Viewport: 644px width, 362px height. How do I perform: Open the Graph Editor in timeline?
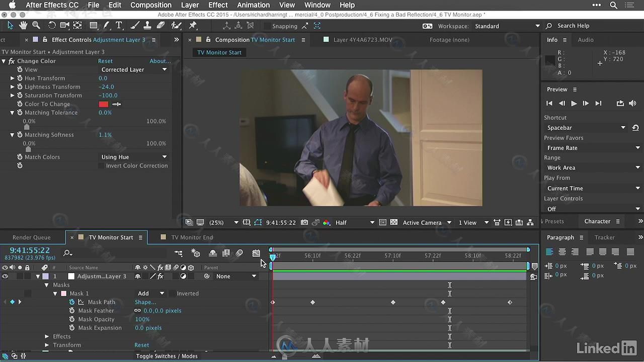point(256,253)
